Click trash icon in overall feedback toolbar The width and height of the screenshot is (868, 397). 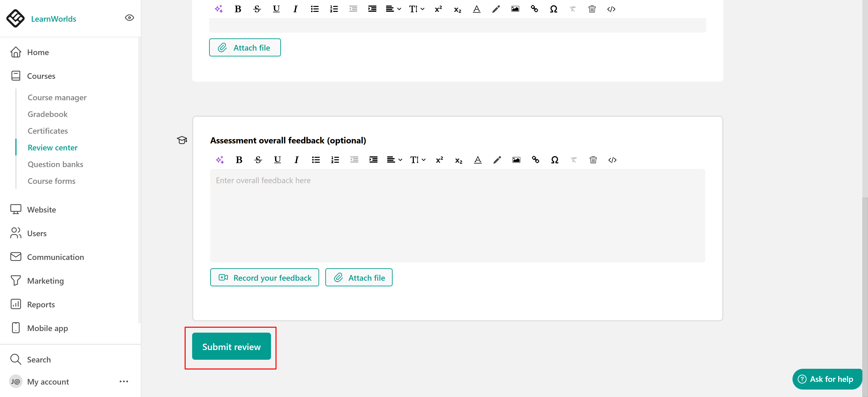[x=593, y=160]
